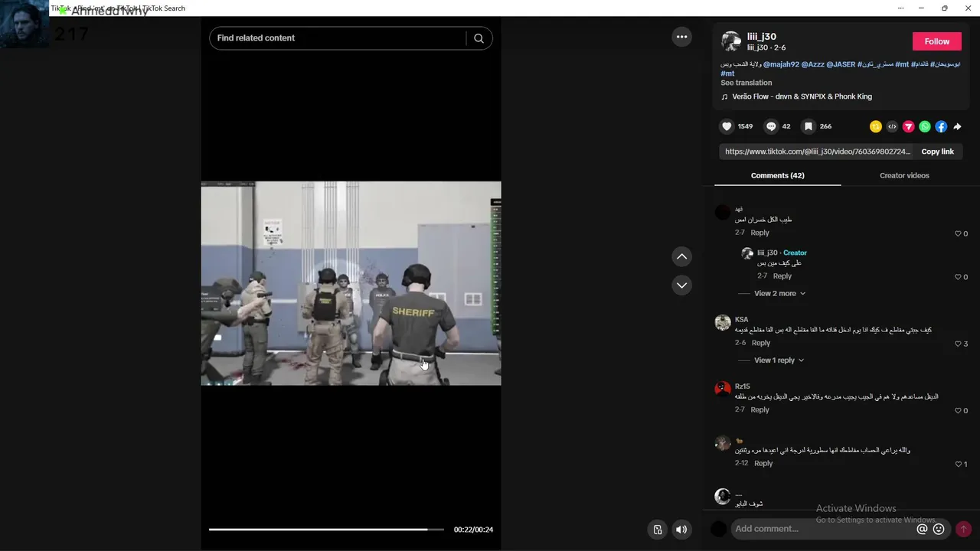
Task: Mute the video with speaker icon
Action: (681, 530)
